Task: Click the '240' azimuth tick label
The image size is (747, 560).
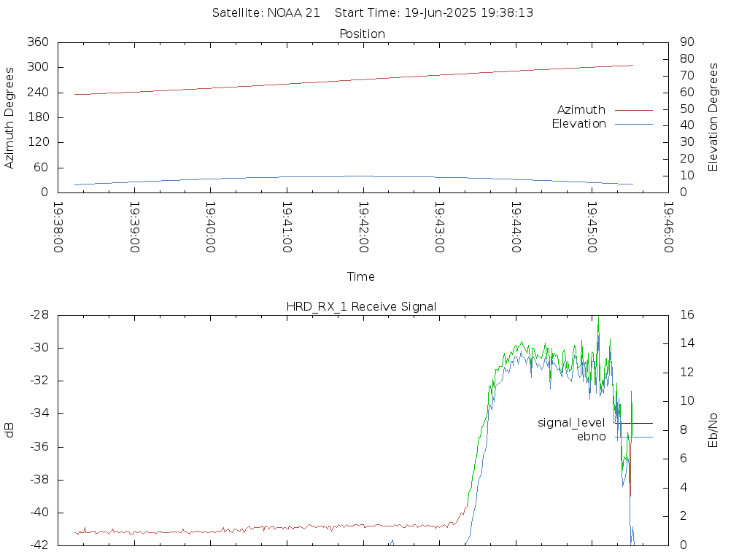Action: point(38,93)
